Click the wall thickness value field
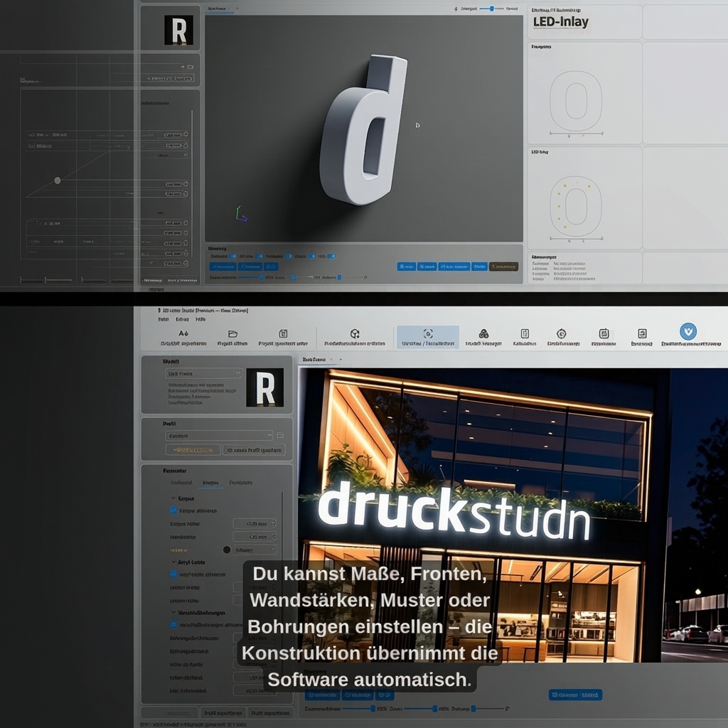Screen dimensions: 728x728 coord(255,537)
